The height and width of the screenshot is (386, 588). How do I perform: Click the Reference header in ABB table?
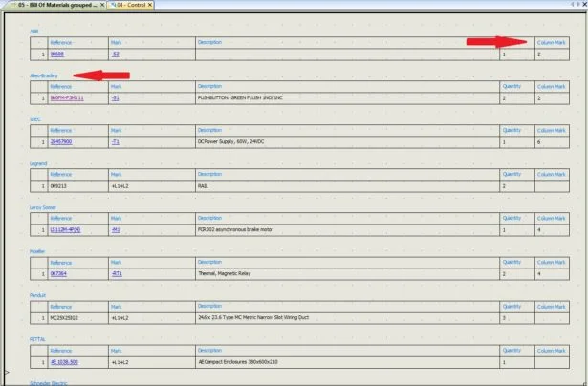pyautogui.click(x=61, y=42)
